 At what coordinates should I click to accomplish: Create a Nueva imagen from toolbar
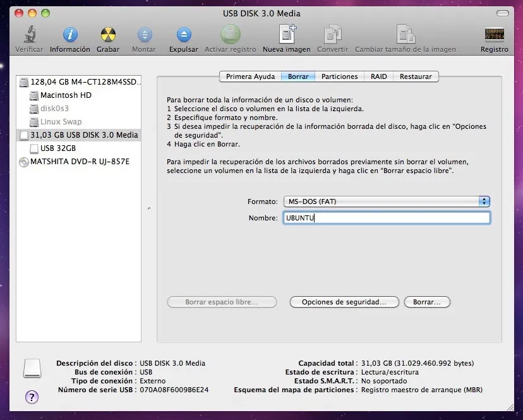(287, 34)
